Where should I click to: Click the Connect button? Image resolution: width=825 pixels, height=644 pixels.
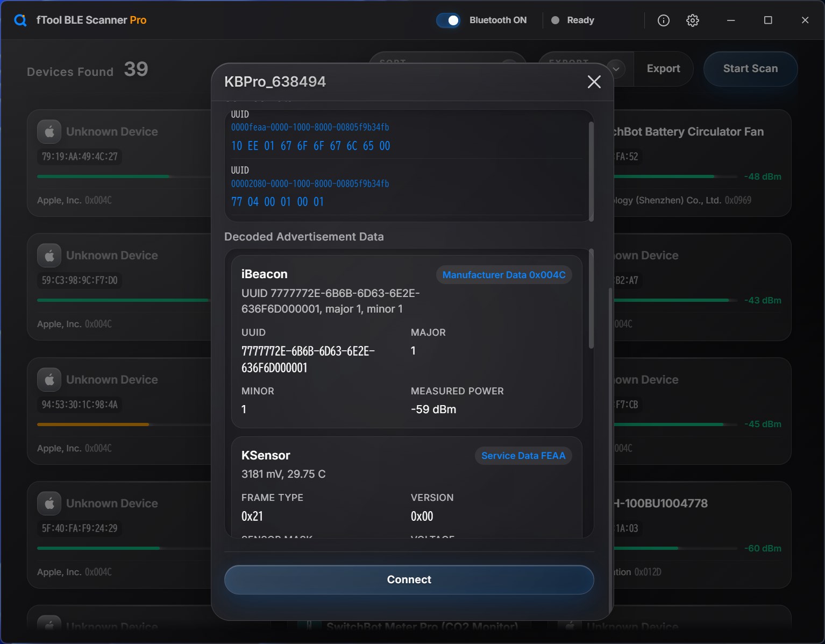tap(409, 579)
